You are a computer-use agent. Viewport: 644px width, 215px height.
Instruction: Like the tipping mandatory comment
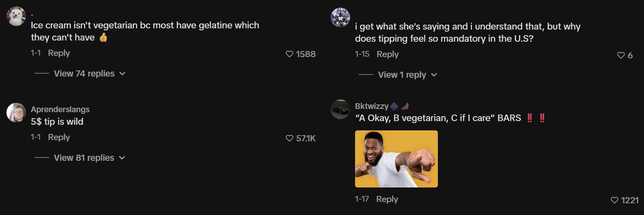pos(621,55)
